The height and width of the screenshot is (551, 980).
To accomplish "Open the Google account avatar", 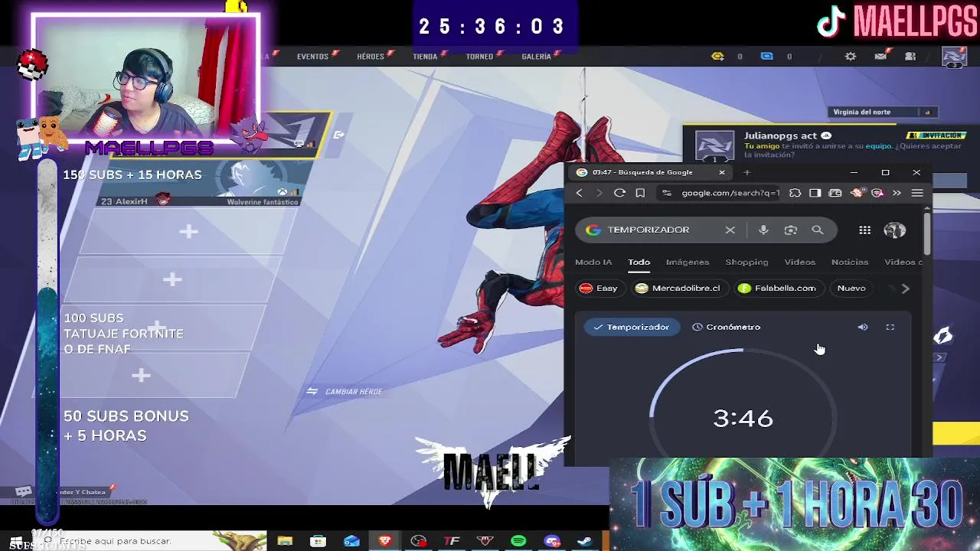I will 894,230.
